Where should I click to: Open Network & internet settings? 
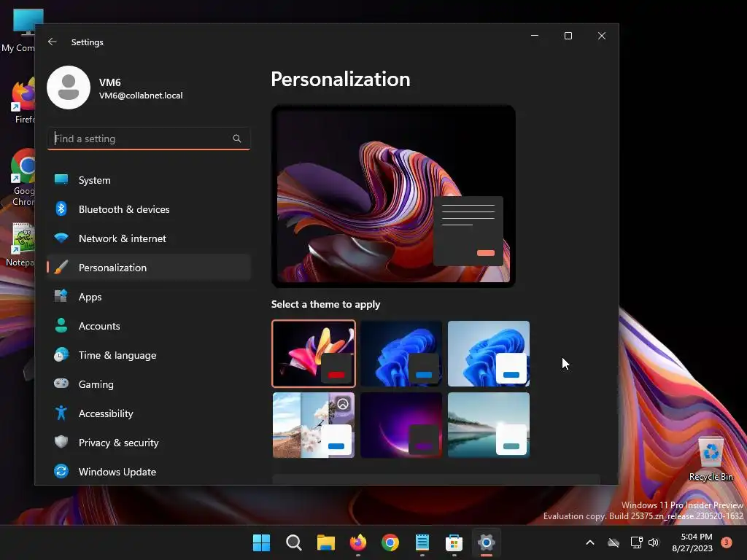[149, 238]
